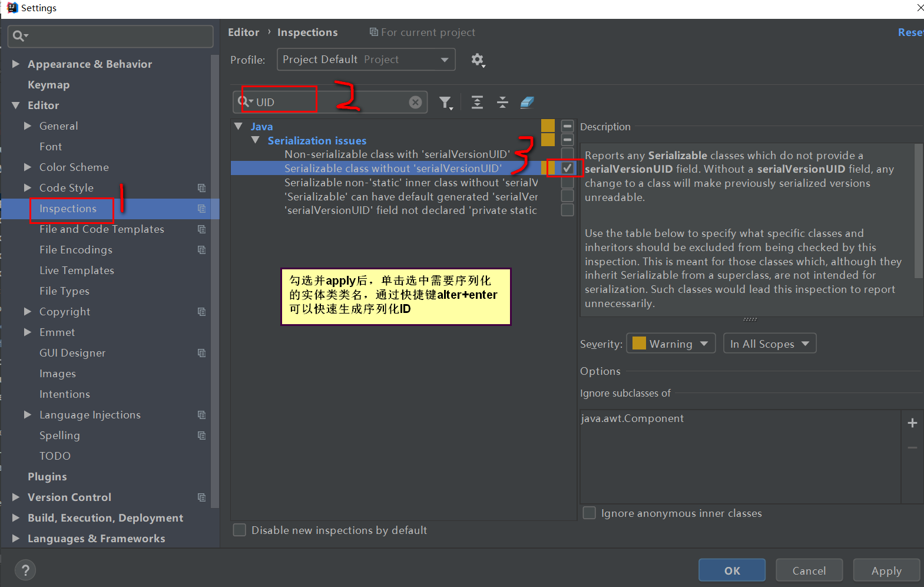The image size is (924, 587).
Task: Enable default generated serialVersionUID inspection checkbox
Action: click(567, 196)
